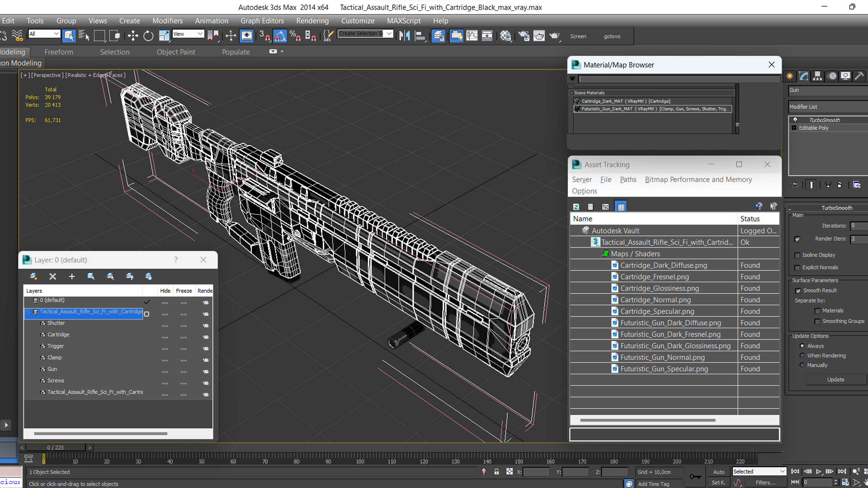Open Render Setup icon
This screenshot has height=488, width=868.
(524, 36)
